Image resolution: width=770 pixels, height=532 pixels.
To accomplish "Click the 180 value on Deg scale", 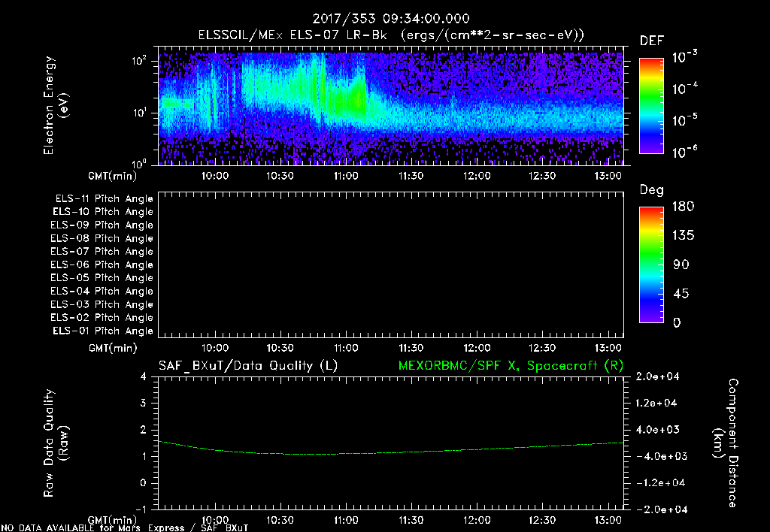I will click(x=683, y=207).
